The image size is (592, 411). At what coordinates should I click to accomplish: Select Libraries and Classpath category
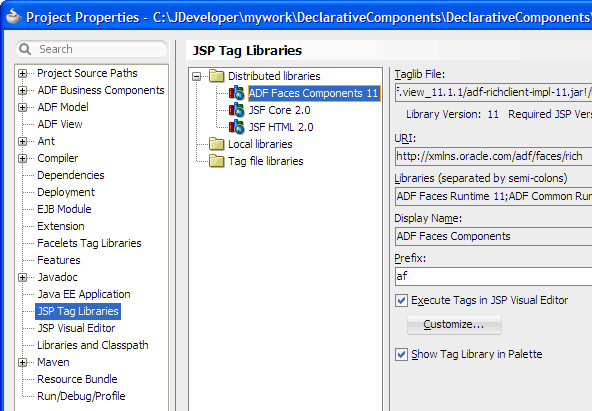[x=92, y=345]
